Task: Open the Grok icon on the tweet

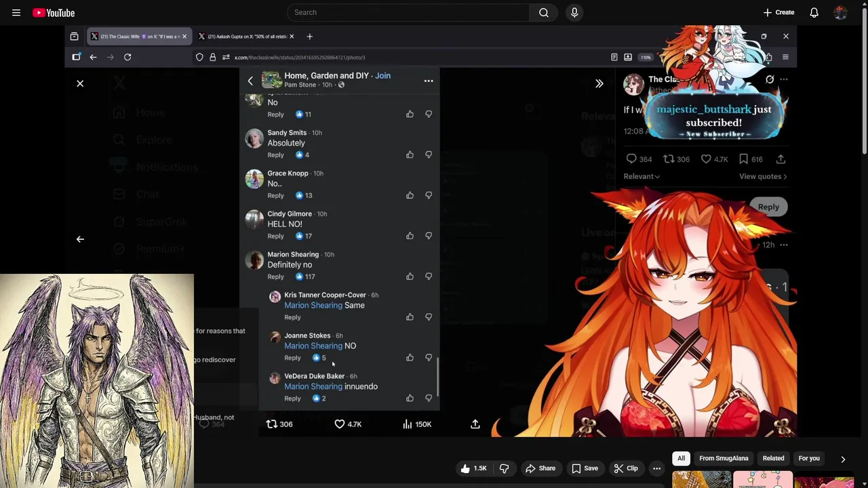Action: point(770,79)
